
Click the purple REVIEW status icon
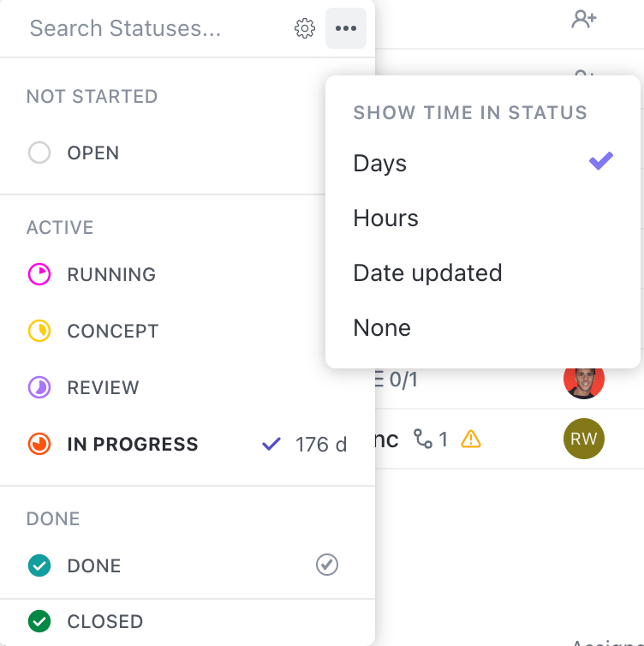click(39, 388)
